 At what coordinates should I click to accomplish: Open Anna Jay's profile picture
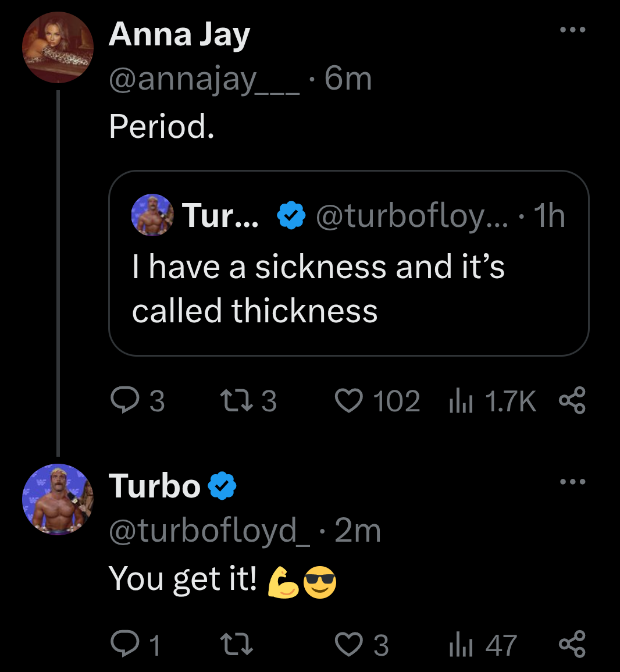[58, 48]
